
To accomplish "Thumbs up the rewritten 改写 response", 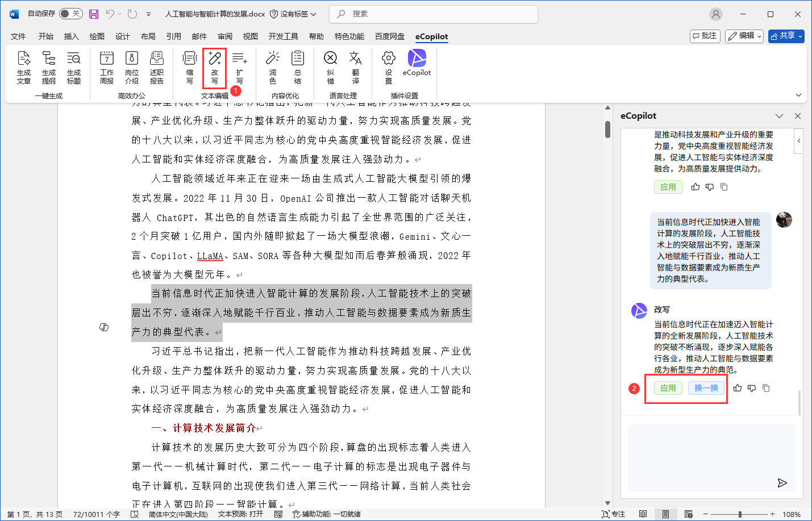I will (738, 388).
